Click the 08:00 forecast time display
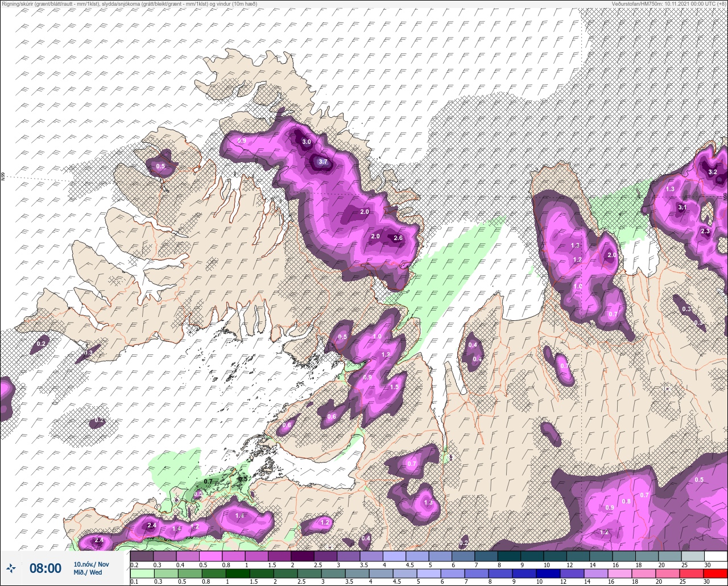Viewport: 728px width, 586px height. (x=45, y=568)
